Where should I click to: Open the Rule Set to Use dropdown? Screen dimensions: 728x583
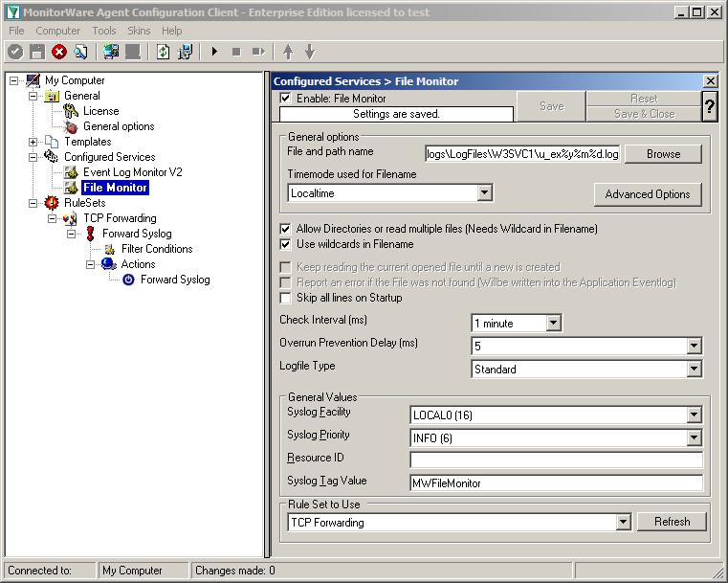(623, 522)
